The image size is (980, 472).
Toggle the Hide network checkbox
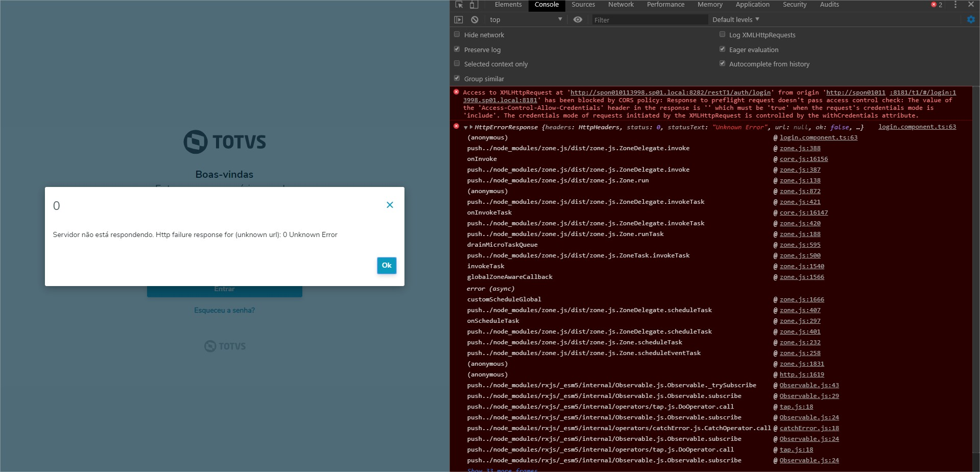457,34
